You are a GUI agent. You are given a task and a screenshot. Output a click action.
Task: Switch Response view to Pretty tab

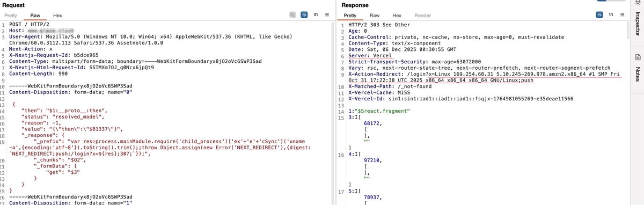coord(349,16)
